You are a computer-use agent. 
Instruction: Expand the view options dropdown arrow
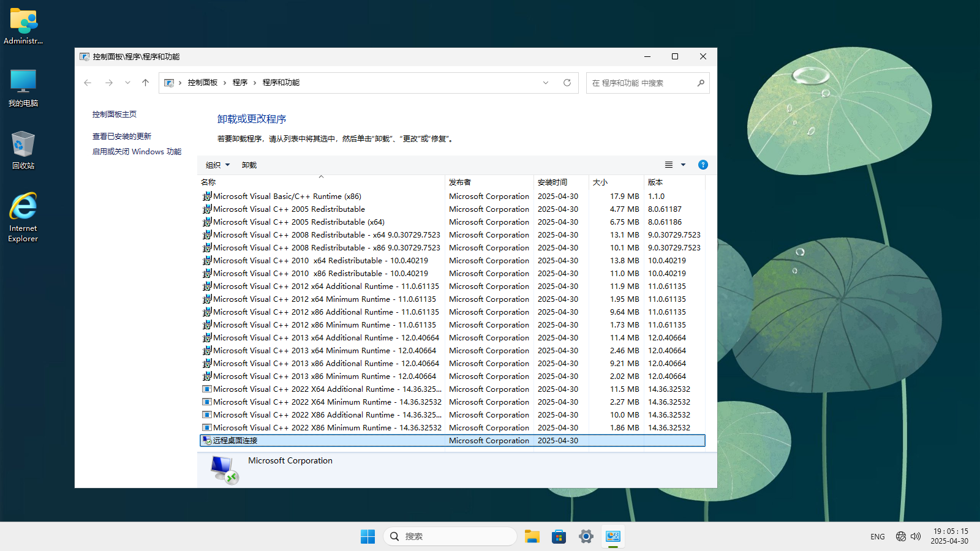tap(684, 165)
